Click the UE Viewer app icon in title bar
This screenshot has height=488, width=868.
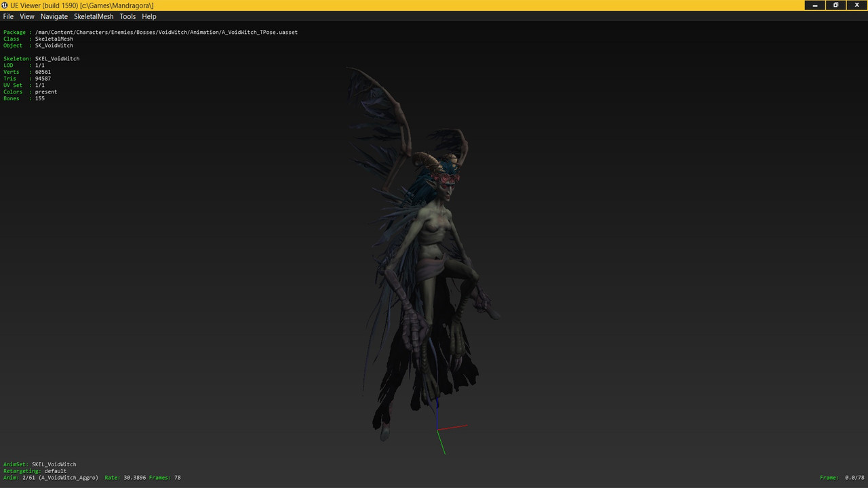5,5
